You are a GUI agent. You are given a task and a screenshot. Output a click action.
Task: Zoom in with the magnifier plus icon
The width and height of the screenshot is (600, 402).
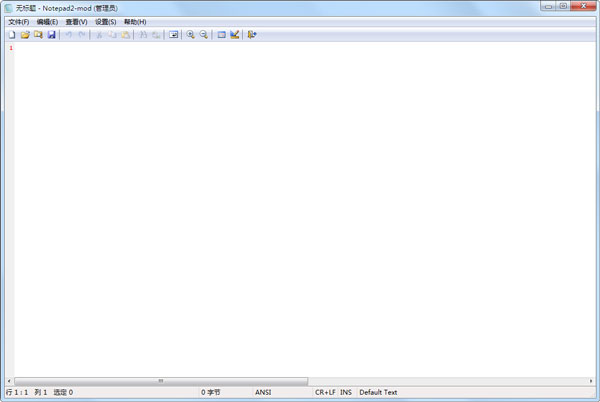click(x=191, y=35)
